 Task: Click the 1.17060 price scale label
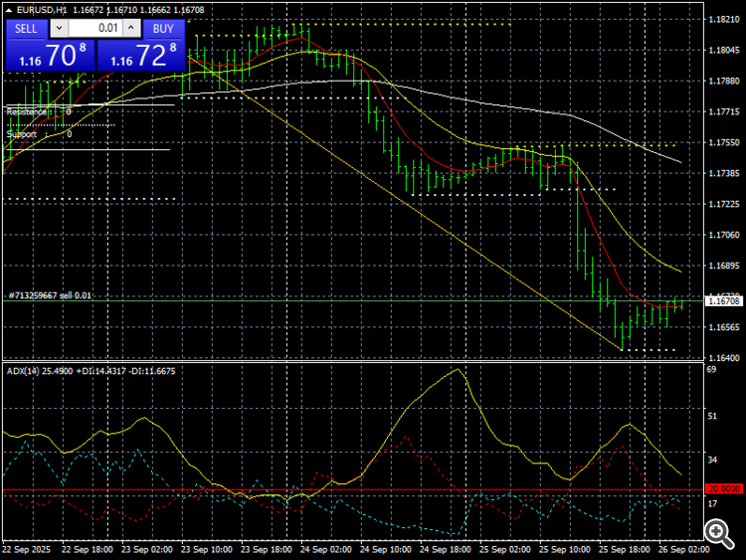[x=724, y=235]
